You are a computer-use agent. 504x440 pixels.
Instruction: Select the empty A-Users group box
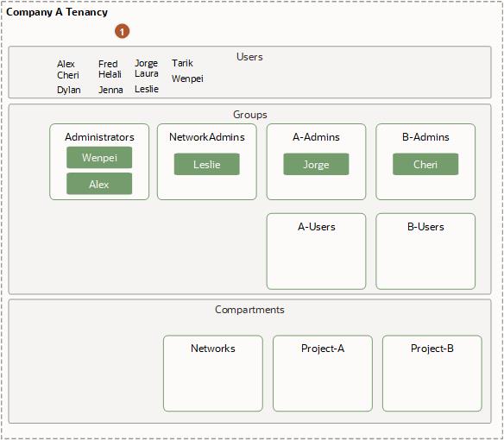pos(316,251)
